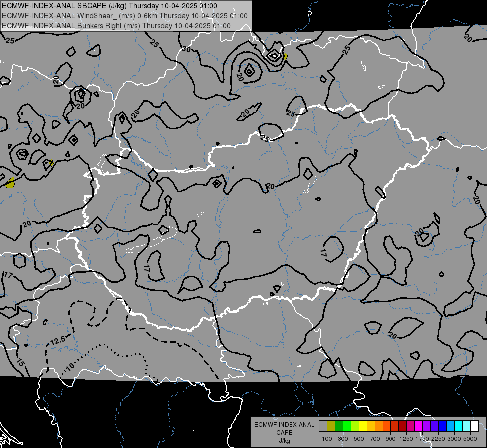
Task: Select the pink-magenta swatch after the 1250 tick
Action: (x=410, y=426)
